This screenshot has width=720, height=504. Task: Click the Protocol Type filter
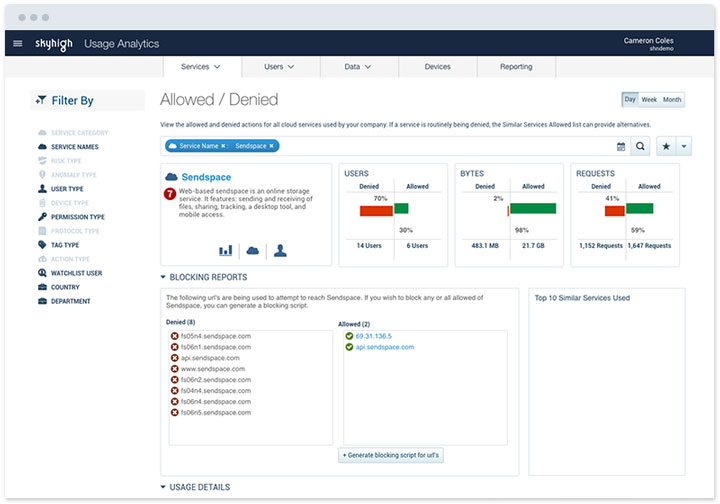(68, 231)
